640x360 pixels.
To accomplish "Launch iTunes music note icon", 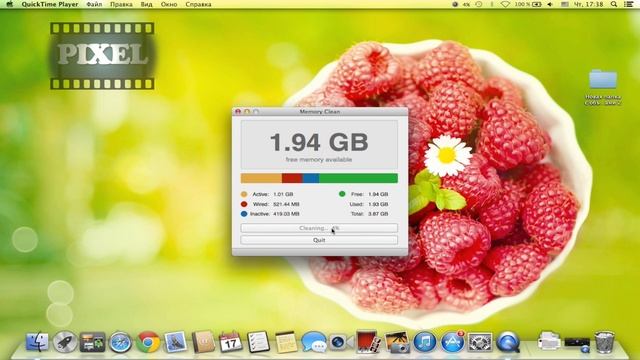I will coord(424,342).
